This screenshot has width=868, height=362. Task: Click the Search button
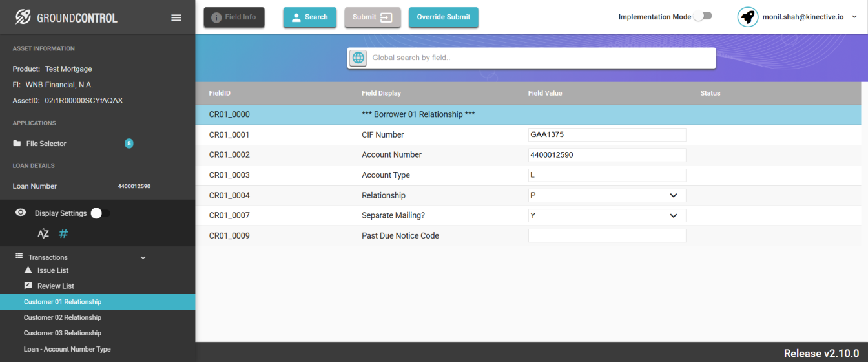(x=310, y=17)
